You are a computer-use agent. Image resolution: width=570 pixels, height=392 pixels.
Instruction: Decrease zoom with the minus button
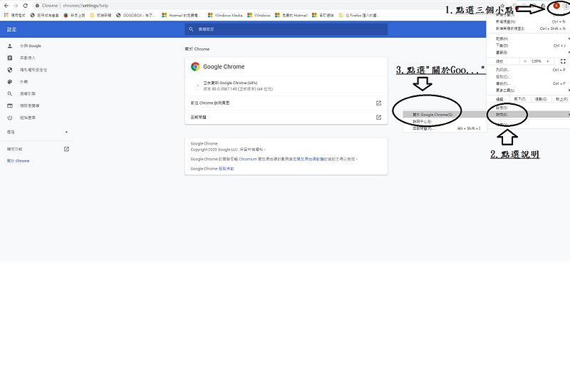point(525,61)
